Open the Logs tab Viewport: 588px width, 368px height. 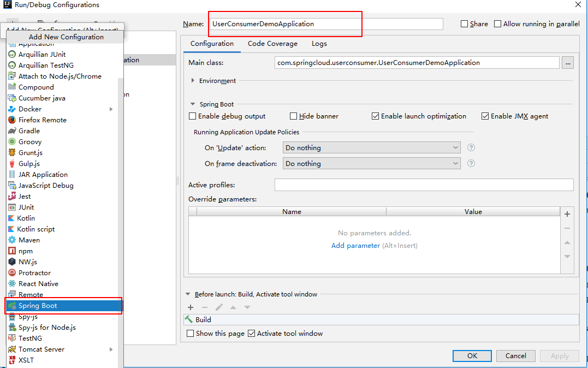pyautogui.click(x=319, y=44)
